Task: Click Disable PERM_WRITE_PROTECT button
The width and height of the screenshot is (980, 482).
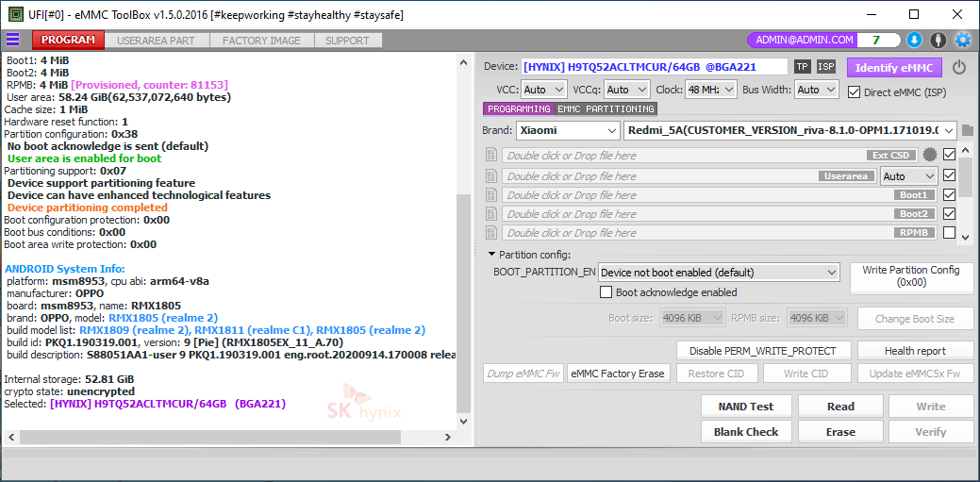Action: (x=765, y=351)
